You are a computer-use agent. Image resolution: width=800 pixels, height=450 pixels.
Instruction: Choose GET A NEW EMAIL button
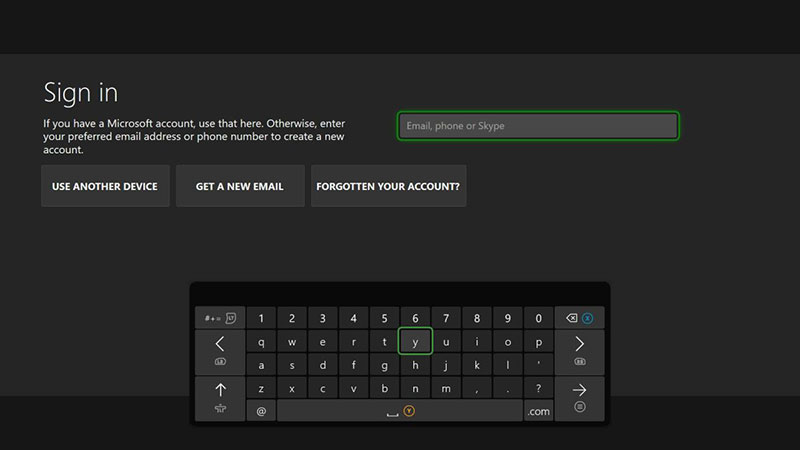pos(240,186)
